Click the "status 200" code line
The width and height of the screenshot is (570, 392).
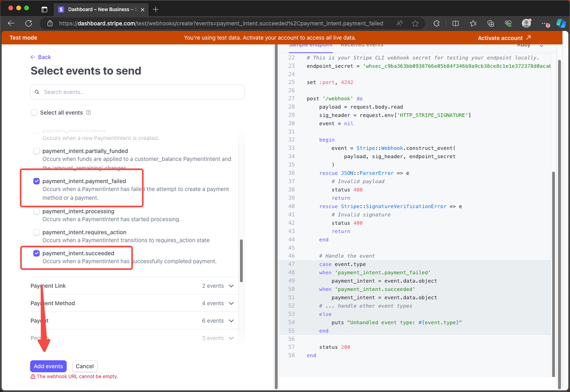point(334,347)
